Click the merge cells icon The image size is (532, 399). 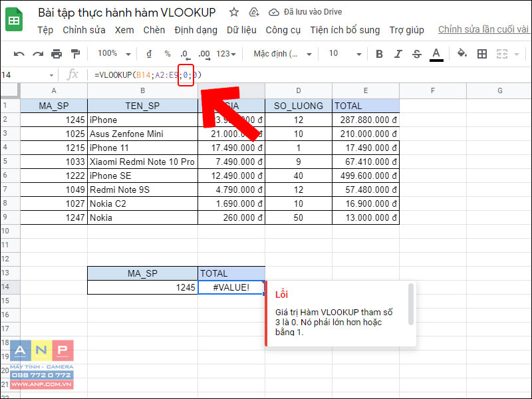tap(502, 54)
